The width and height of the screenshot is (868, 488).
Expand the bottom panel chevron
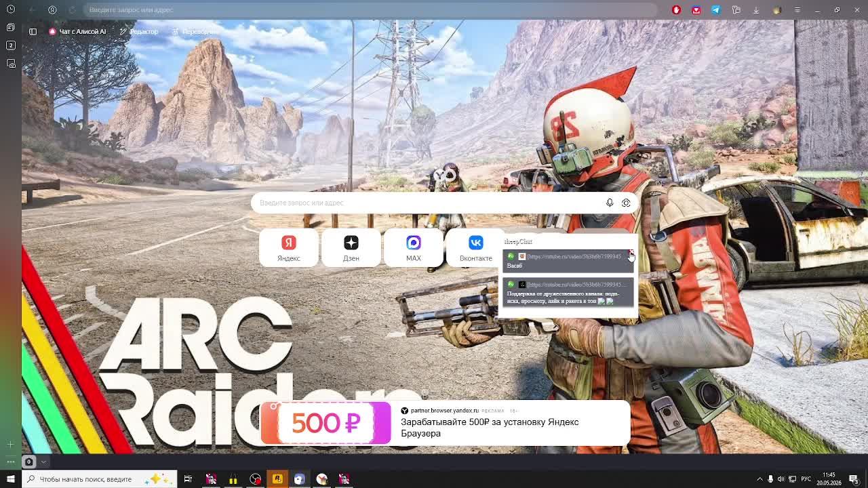point(43,462)
